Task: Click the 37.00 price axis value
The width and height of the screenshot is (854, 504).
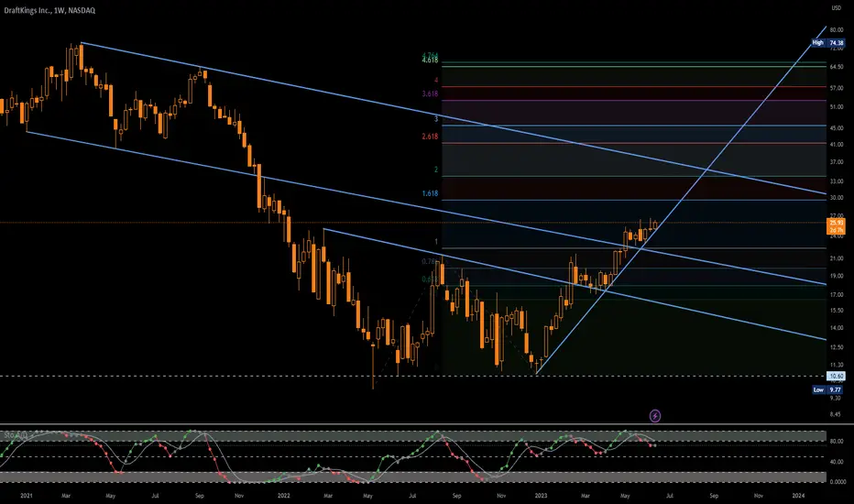Action: 836,162
